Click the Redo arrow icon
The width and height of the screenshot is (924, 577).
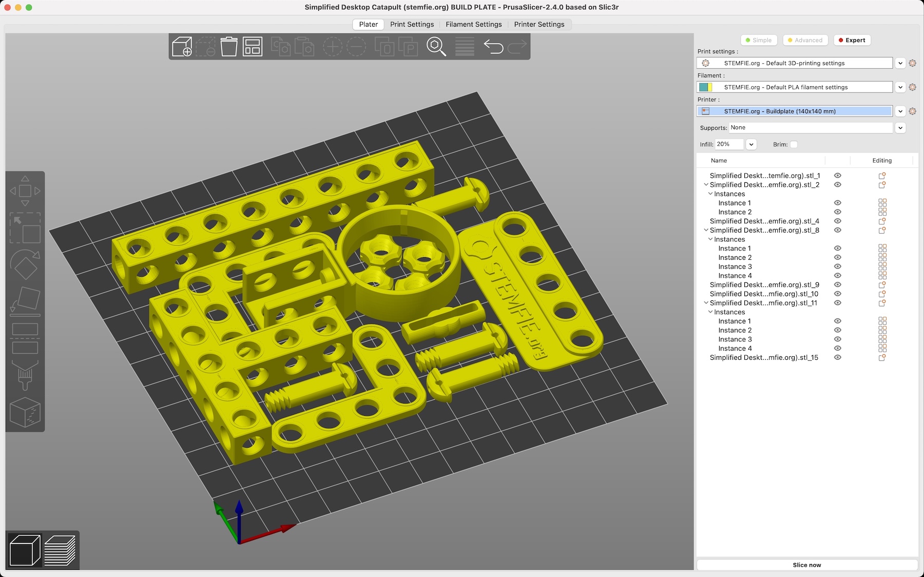[x=517, y=47]
